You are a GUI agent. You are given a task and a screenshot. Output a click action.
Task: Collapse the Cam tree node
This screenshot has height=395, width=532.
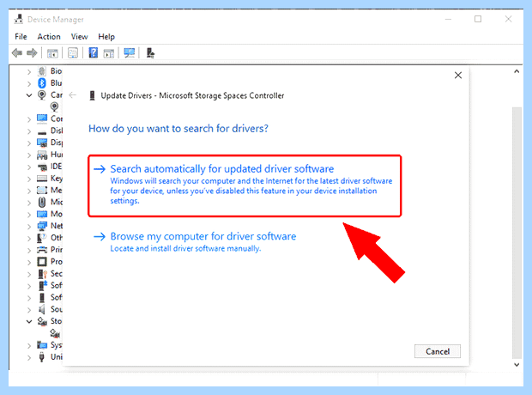click(x=29, y=95)
